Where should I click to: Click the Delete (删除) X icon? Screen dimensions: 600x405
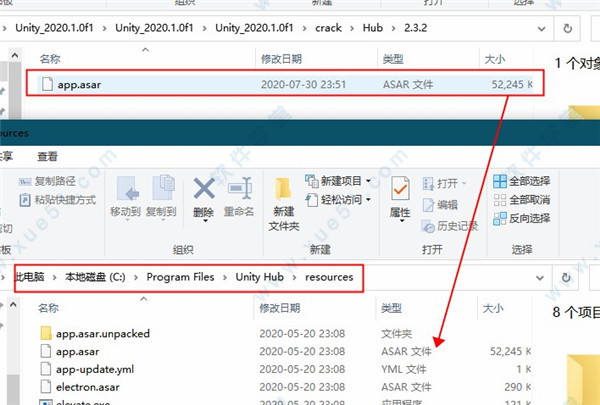[x=204, y=188]
